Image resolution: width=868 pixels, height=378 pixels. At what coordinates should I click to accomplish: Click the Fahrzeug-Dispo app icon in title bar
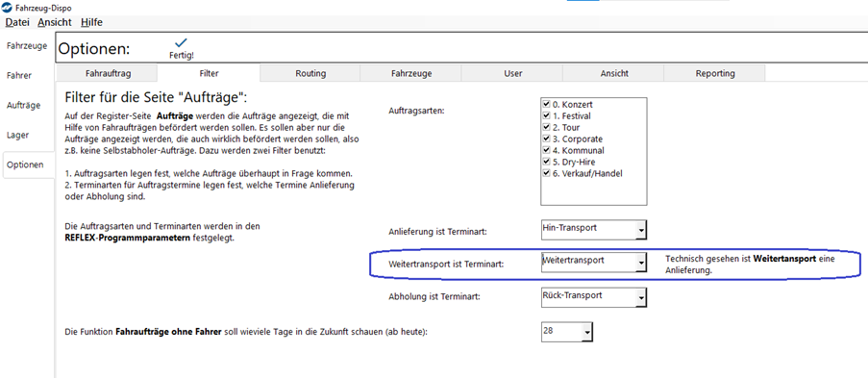tap(6, 9)
